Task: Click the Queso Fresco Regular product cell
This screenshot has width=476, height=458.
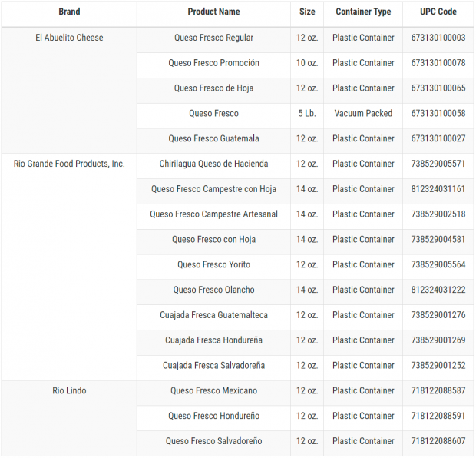Action: (213, 38)
